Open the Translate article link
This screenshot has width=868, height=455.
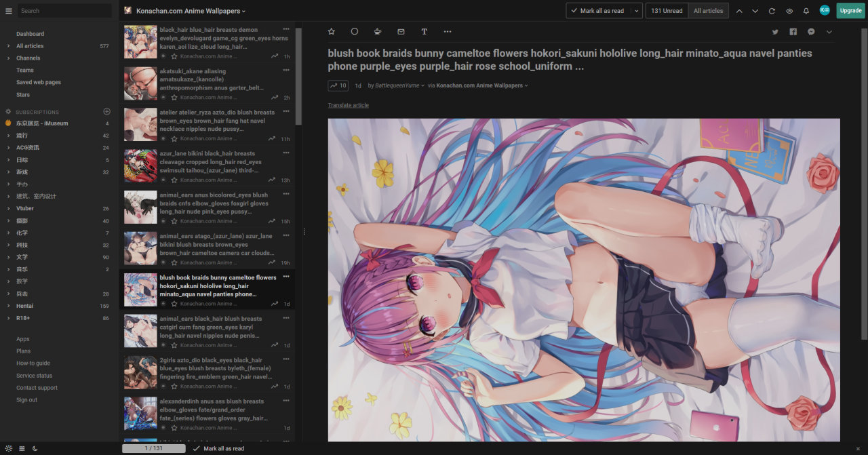(347, 104)
